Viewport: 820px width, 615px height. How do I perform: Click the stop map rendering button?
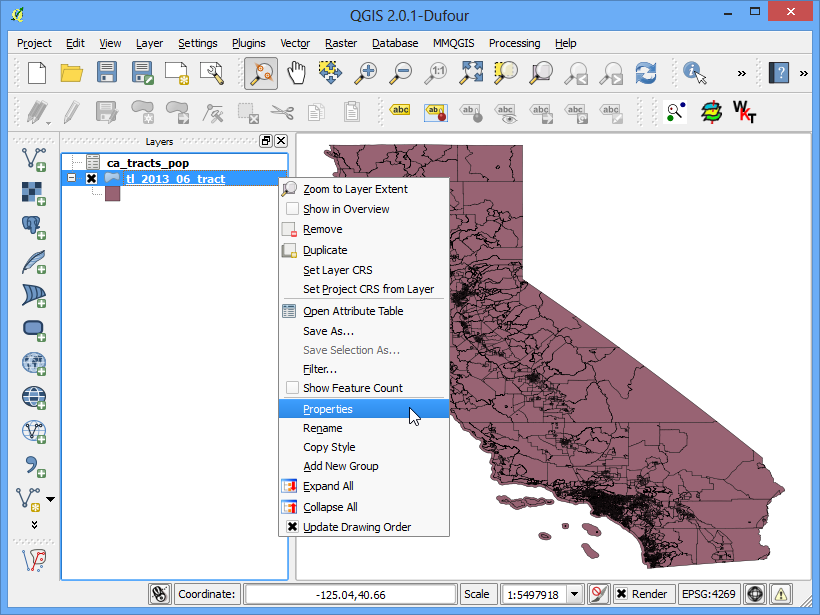598,594
